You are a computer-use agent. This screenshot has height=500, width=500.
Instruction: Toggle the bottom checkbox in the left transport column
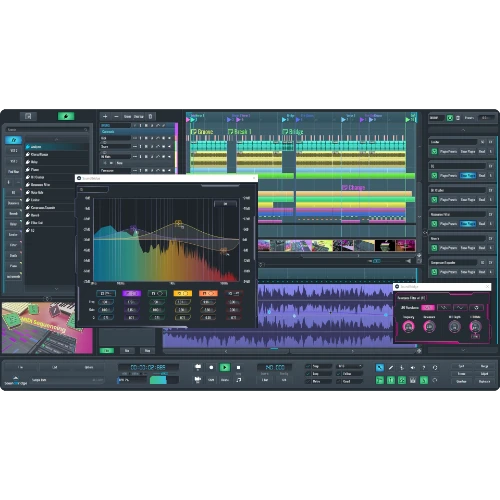308,381
